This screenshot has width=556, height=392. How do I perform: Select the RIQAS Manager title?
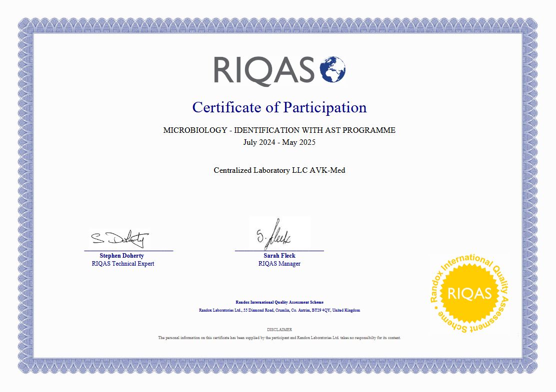[x=279, y=264]
